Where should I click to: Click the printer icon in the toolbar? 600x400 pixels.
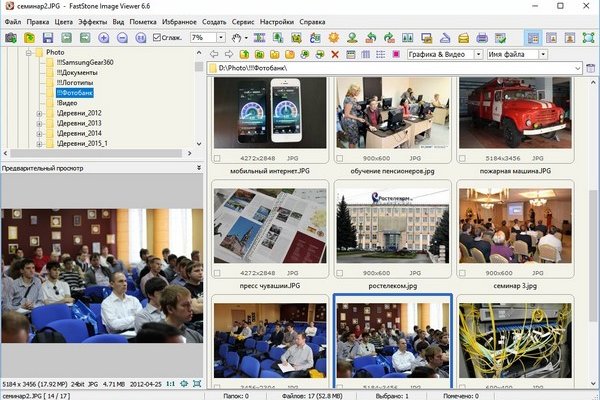(x=482, y=37)
